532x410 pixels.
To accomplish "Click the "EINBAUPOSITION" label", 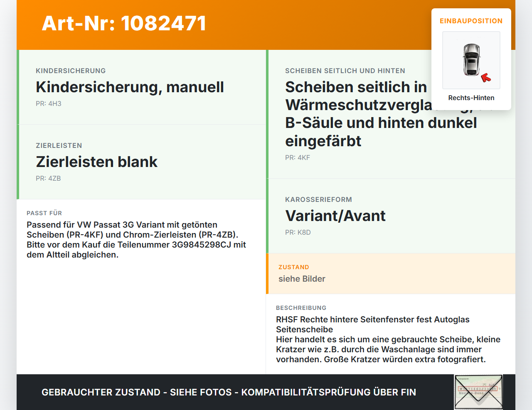I will click(471, 21).
